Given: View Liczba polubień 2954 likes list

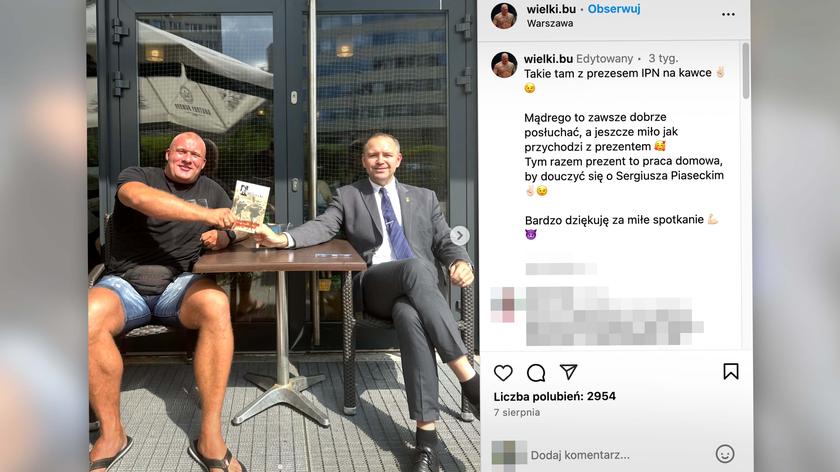Looking at the screenshot, I should coord(554,396).
